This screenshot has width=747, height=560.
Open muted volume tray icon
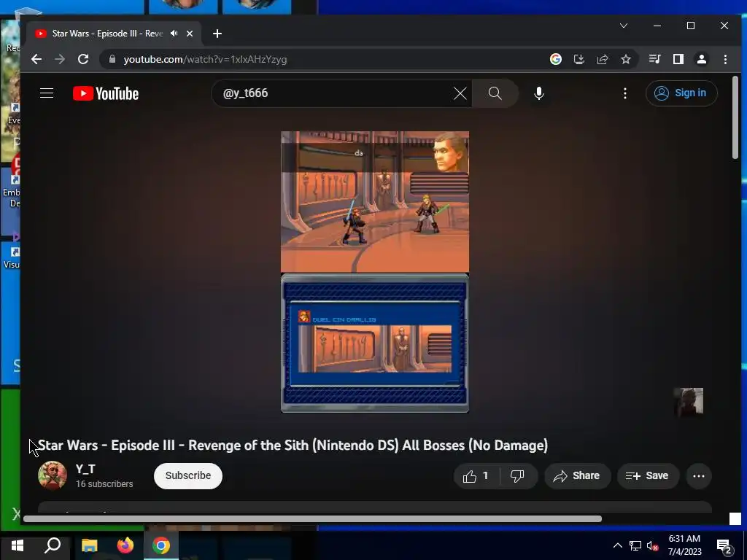point(653,545)
